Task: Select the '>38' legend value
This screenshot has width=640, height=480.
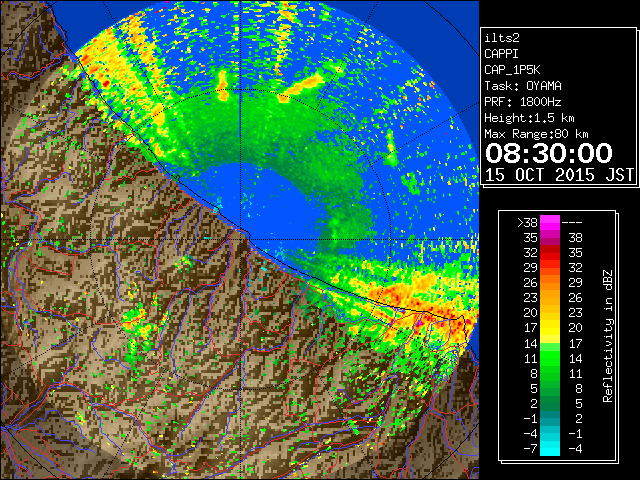Action: click(527, 223)
